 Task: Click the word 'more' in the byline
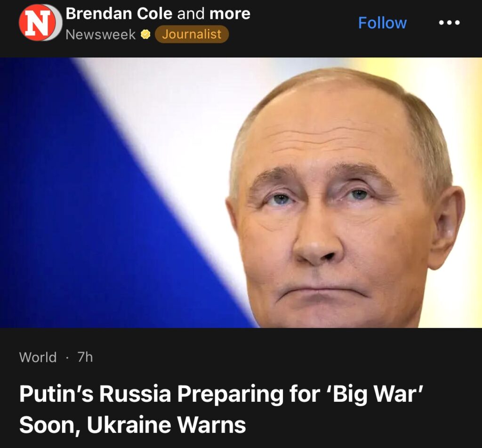point(230,14)
